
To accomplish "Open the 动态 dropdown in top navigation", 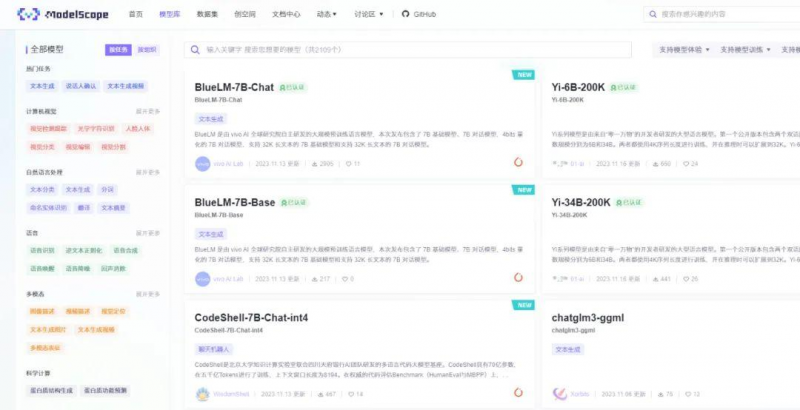I will [327, 14].
